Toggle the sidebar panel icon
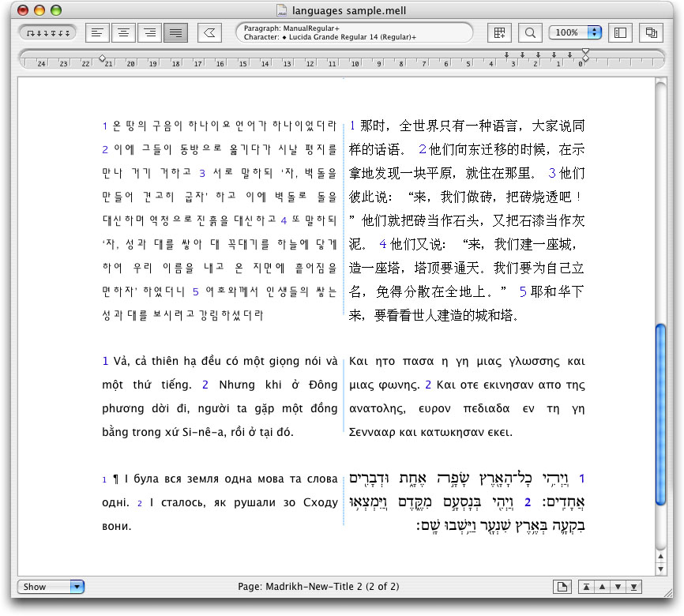The width and height of the screenshot is (684, 616). click(620, 33)
